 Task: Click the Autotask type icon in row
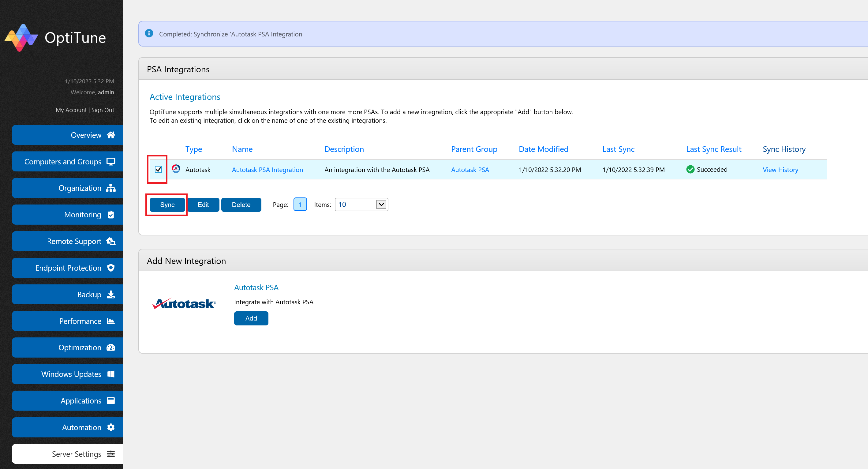point(176,169)
